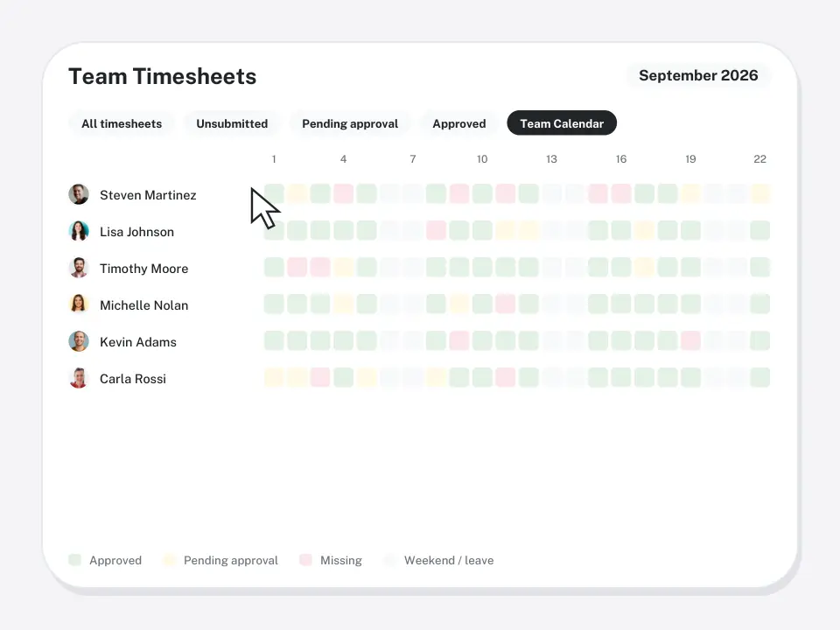Open Carla Rossi's missing cell on day 3
This screenshot has width=840, height=630.
coord(320,377)
